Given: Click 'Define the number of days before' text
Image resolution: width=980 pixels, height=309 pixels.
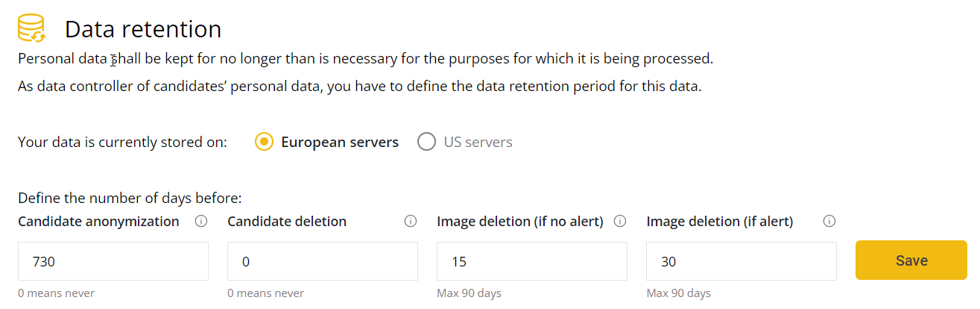Looking at the screenshot, I should coord(130,199).
